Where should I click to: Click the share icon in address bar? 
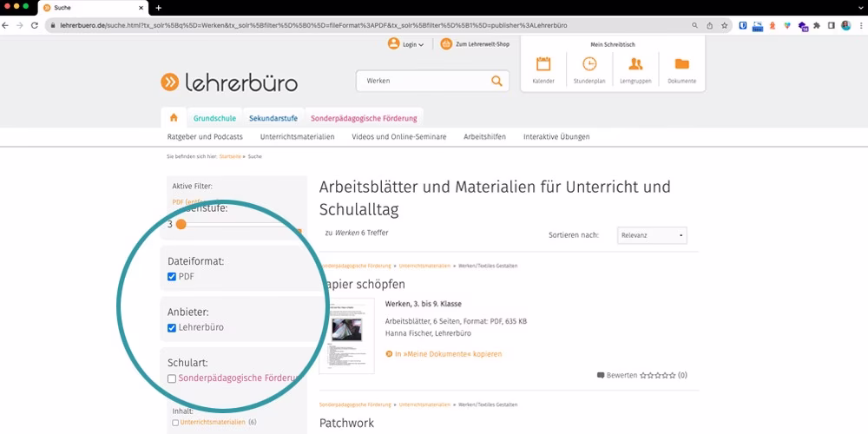pyautogui.click(x=710, y=25)
